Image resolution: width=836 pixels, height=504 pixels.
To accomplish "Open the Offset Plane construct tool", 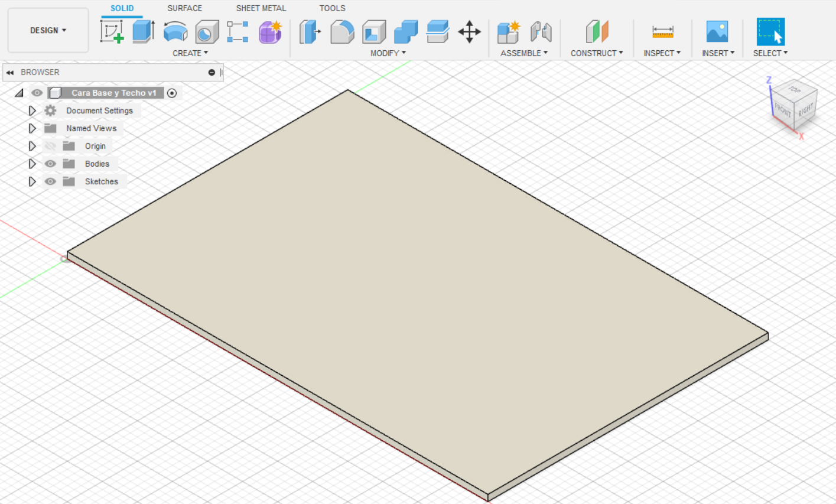I will pyautogui.click(x=597, y=32).
